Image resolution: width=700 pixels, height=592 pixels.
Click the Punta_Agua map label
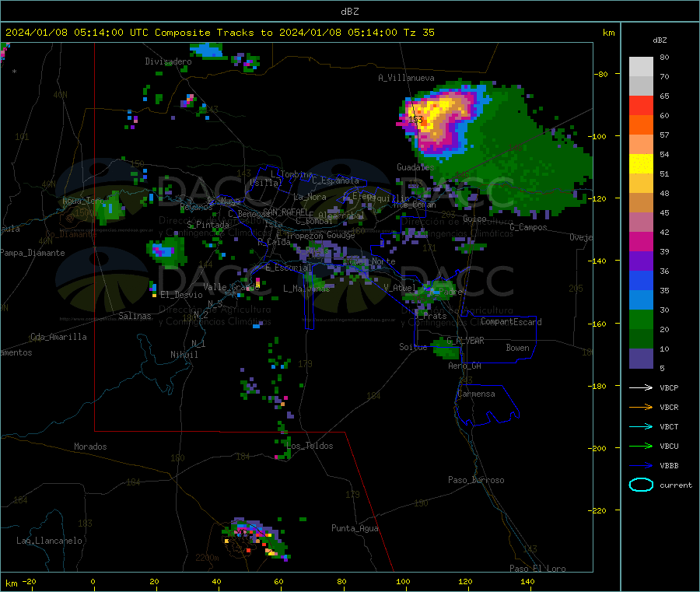tap(355, 528)
